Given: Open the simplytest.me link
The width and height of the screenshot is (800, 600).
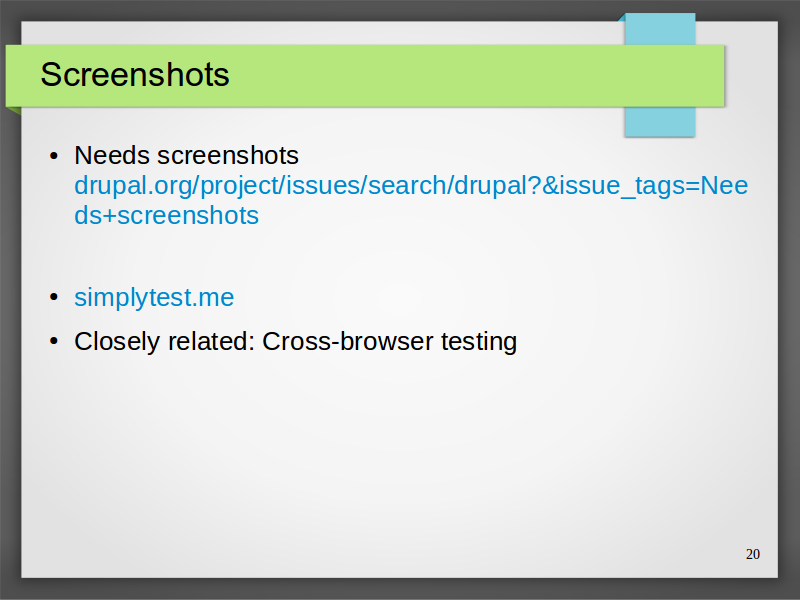Looking at the screenshot, I should pyautogui.click(x=154, y=297).
